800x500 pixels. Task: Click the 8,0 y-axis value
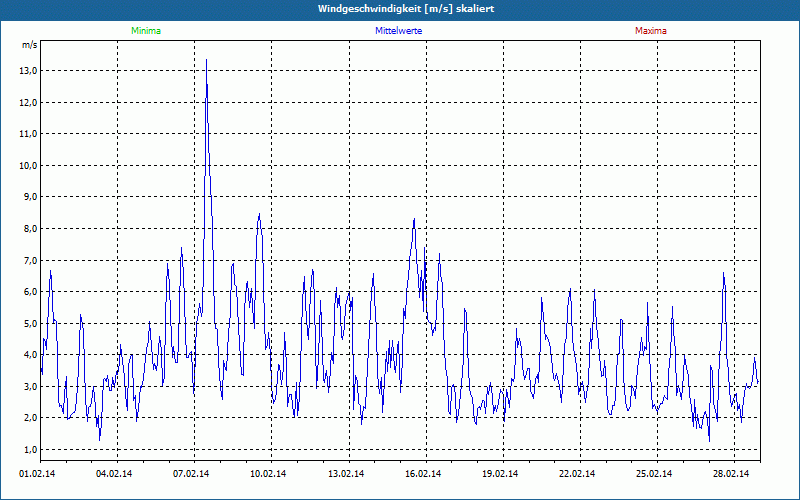click(x=30, y=229)
